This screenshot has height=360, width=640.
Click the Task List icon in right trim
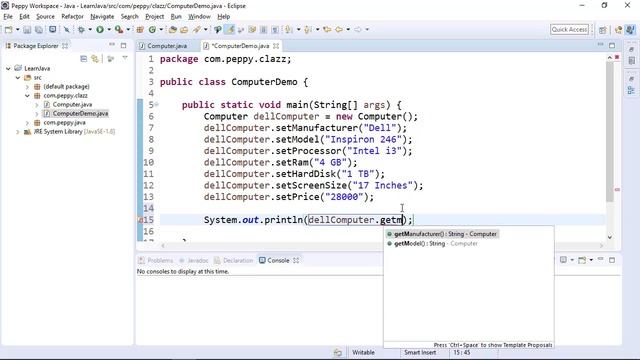point(631,61)
